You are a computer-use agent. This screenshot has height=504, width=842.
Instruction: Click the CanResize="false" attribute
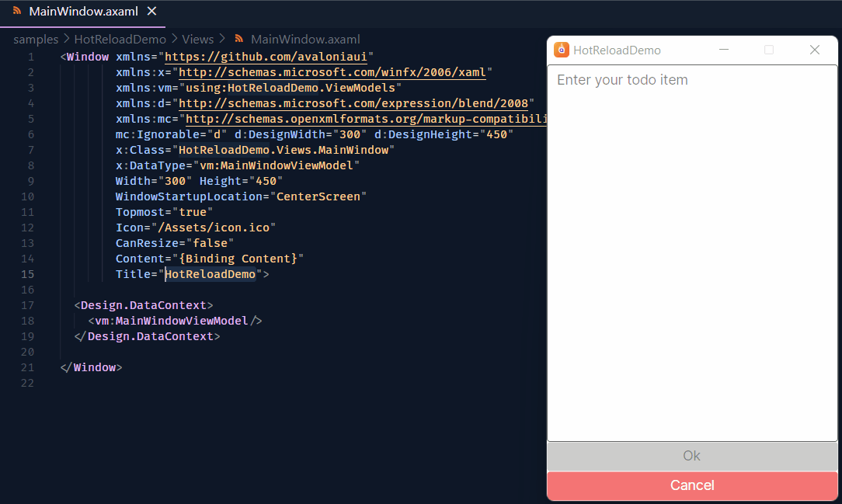pyautogui.click(x=175, y=243)
